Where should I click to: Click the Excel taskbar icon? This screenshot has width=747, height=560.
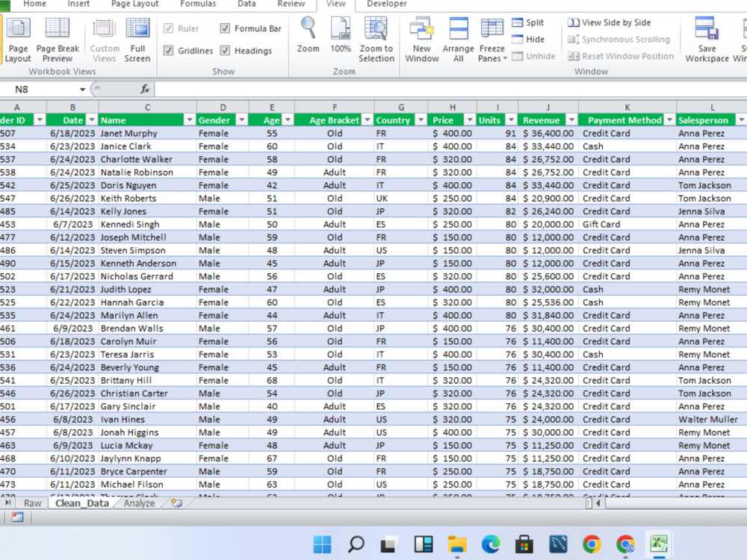pyautogui.click(x=659, y=544)
